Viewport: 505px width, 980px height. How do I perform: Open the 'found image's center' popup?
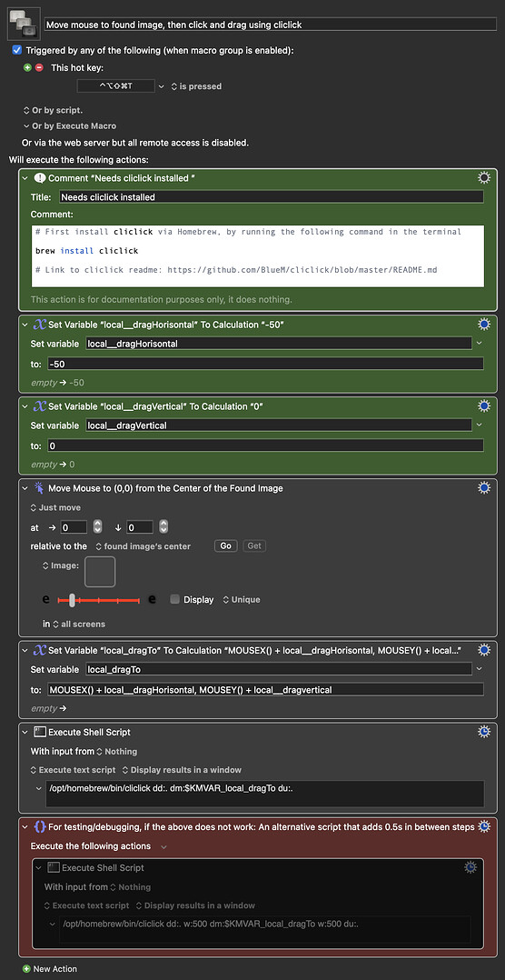click(143, 546)
